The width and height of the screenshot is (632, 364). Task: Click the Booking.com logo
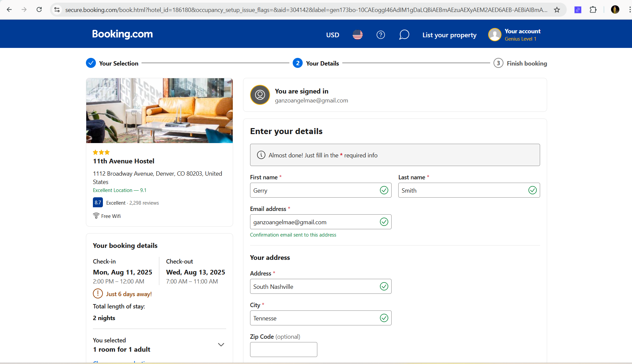click(x=122, y=34)
